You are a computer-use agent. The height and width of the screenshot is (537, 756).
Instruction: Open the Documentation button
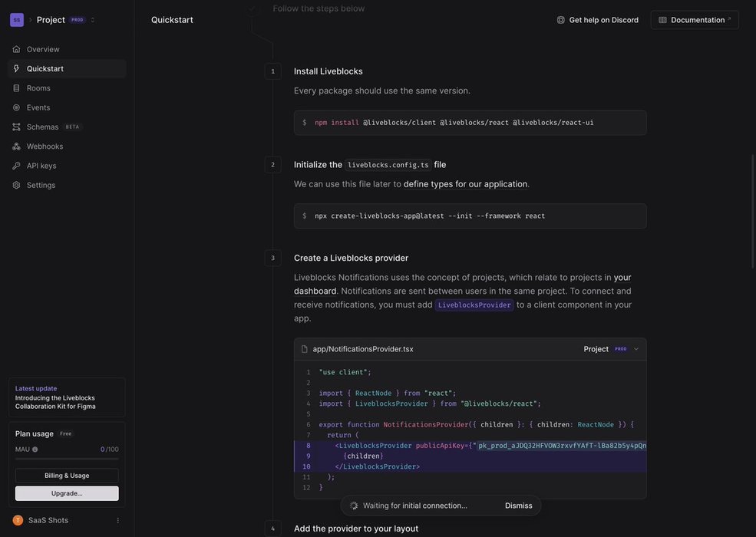pos(695,20)
